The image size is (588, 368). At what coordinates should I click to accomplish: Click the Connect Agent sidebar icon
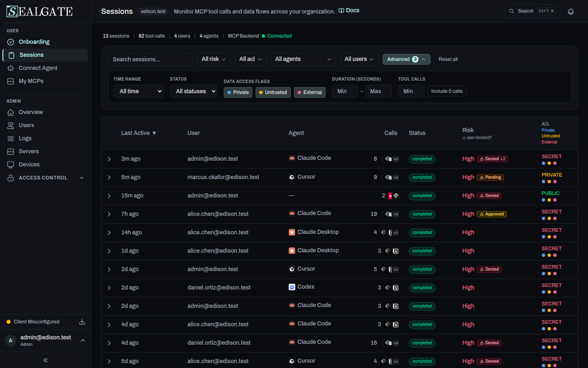click(11, 68)
